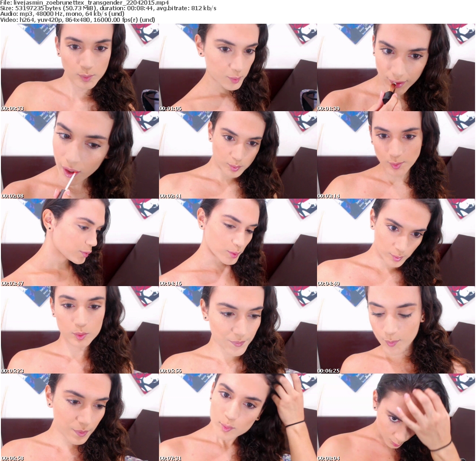The image size is (476, 461).
Task: Select the 'Video: h264, yuv420p' line
Action: (78, 20)
